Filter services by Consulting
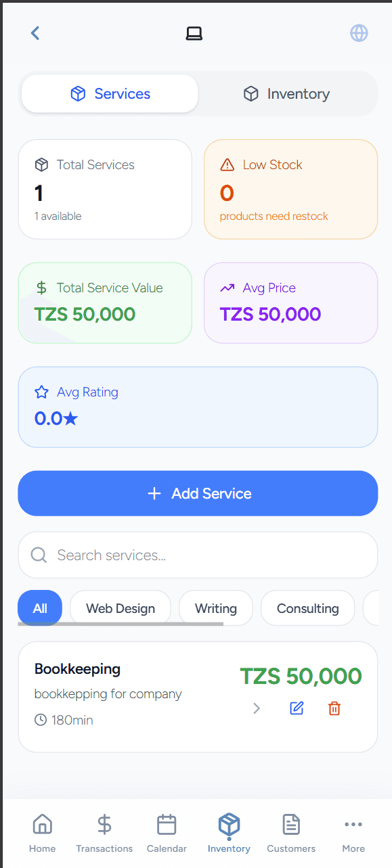 [x=307, y=608]
